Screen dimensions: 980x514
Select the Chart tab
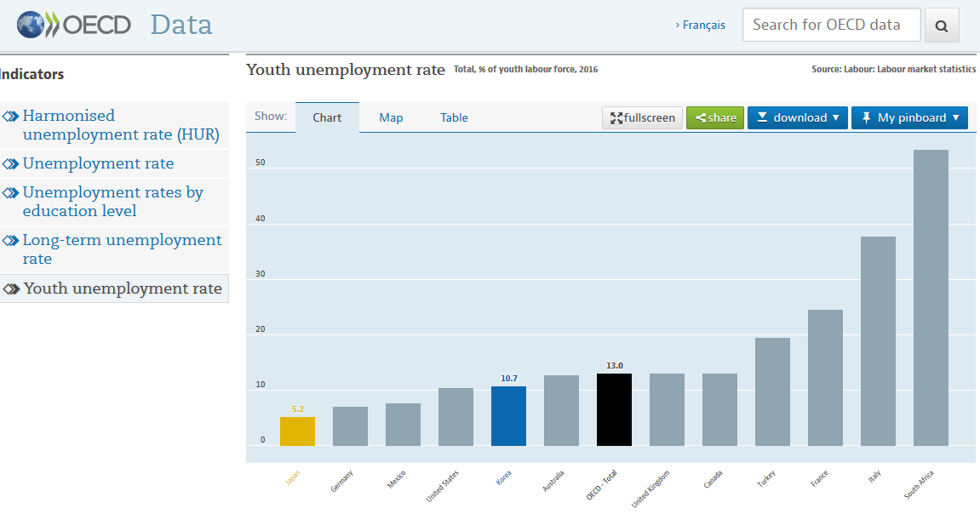[x=327, y=117]
